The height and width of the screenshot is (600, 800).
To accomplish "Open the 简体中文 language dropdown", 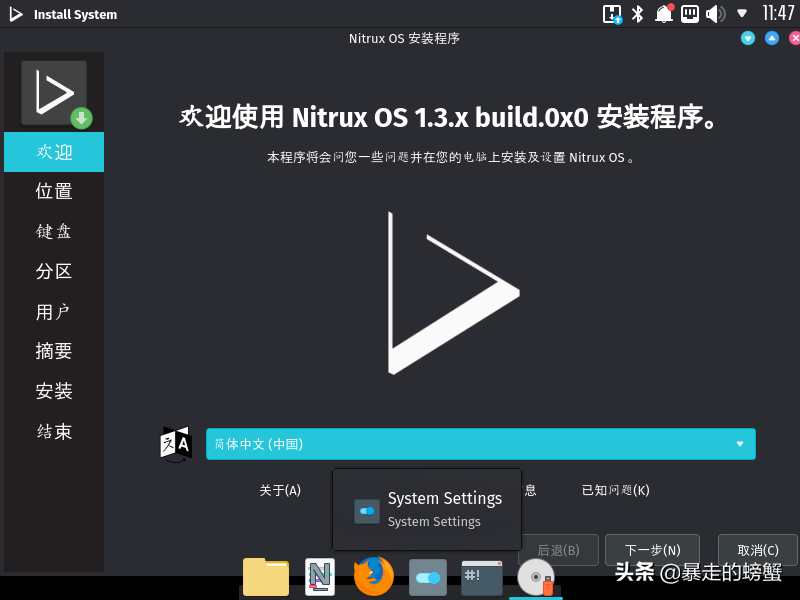I will pyautogui.click(x=480, y=444).
